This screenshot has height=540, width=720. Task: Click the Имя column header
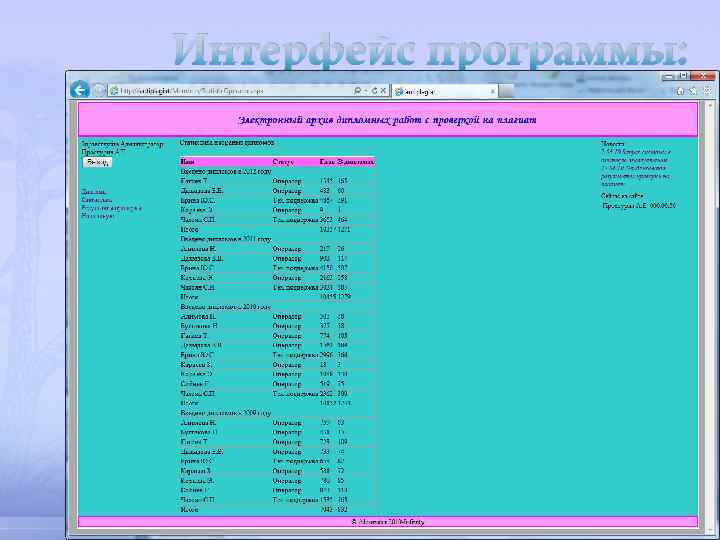pyautogui.click(x=187, y=162)
